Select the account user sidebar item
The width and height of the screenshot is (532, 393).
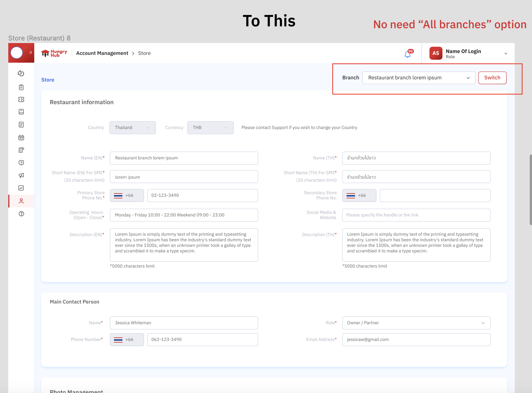click(x=21, y=201)
